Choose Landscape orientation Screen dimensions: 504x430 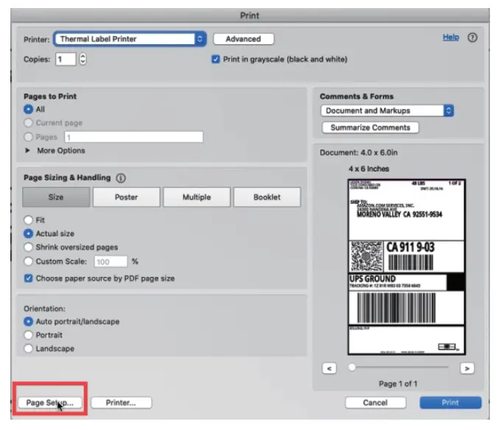28,348
